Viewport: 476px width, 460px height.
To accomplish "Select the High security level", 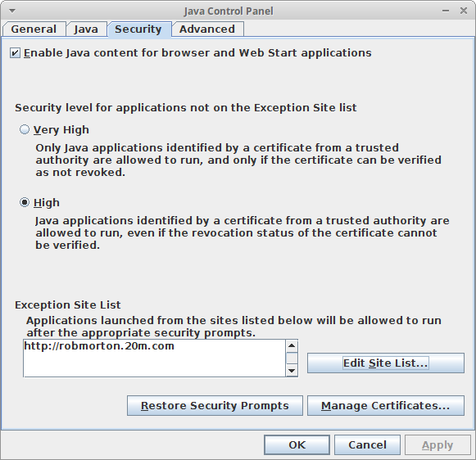I will pyautogui.click(x=25, y=202).
